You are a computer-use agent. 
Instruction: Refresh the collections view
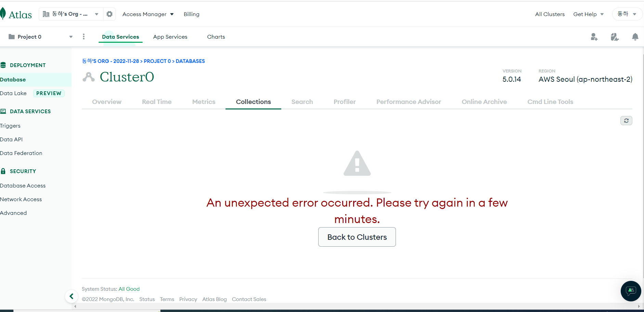[x=626, y=121]
